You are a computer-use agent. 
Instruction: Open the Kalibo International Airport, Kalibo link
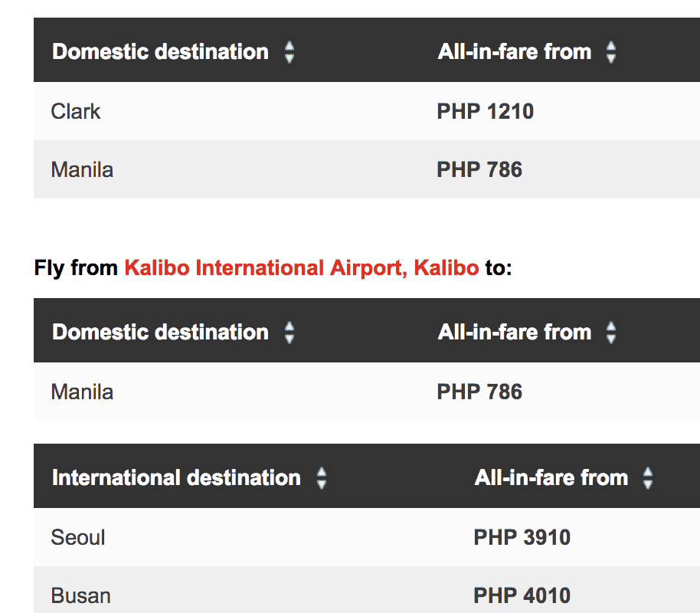coord(301,268)
